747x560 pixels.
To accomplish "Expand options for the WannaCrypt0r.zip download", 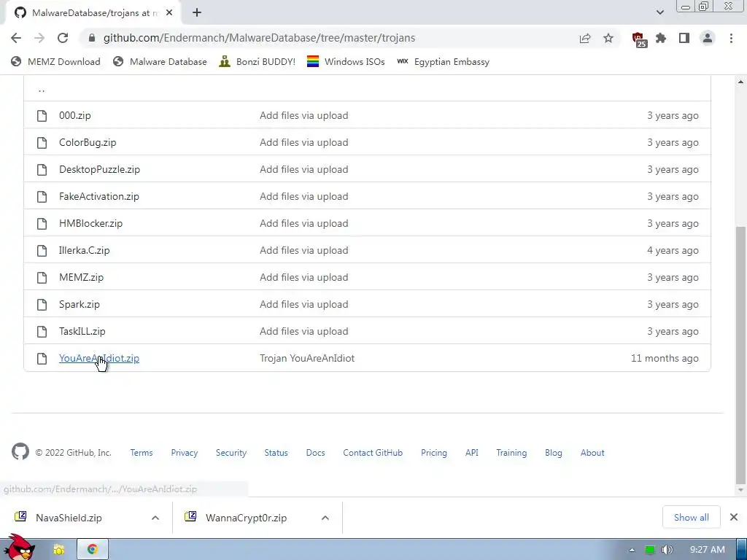I will pos(325,518).
